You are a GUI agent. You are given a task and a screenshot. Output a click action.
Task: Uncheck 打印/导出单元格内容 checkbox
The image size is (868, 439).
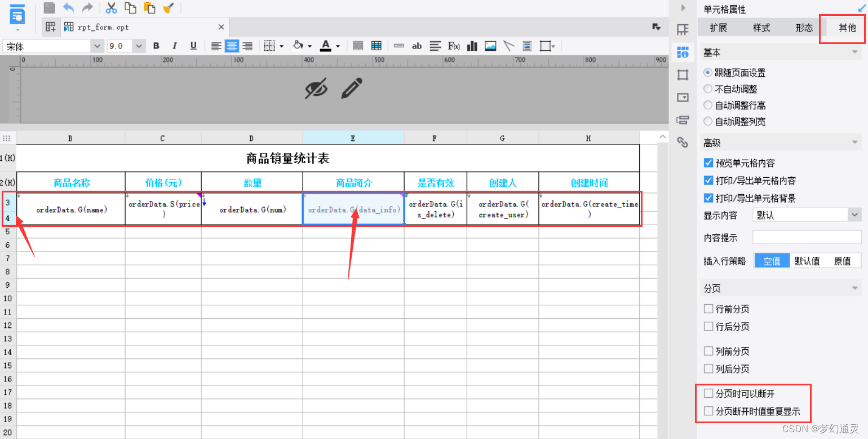708,181
